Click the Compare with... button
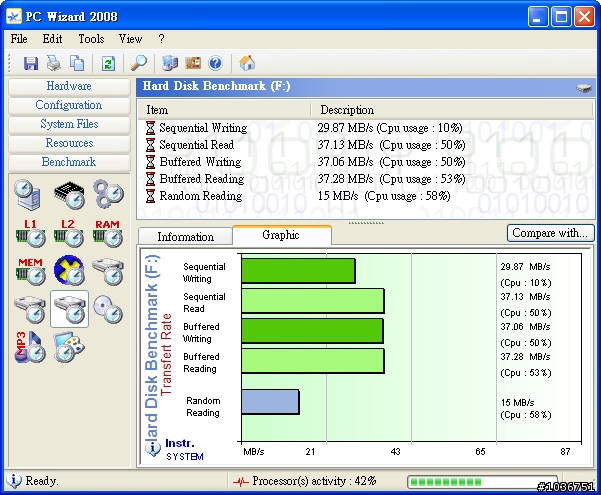 550,233
